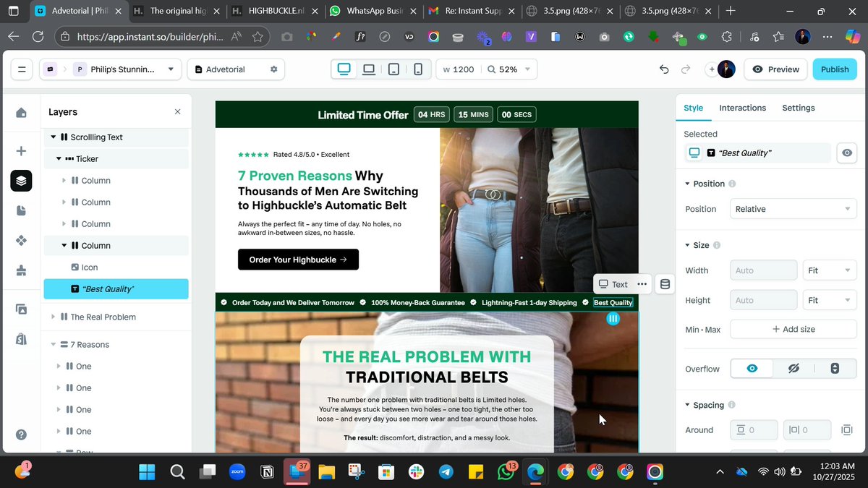Click the Add element plus icon in sidebar
The width and height of the screenshot is (868, 488).
coord(21,151)
